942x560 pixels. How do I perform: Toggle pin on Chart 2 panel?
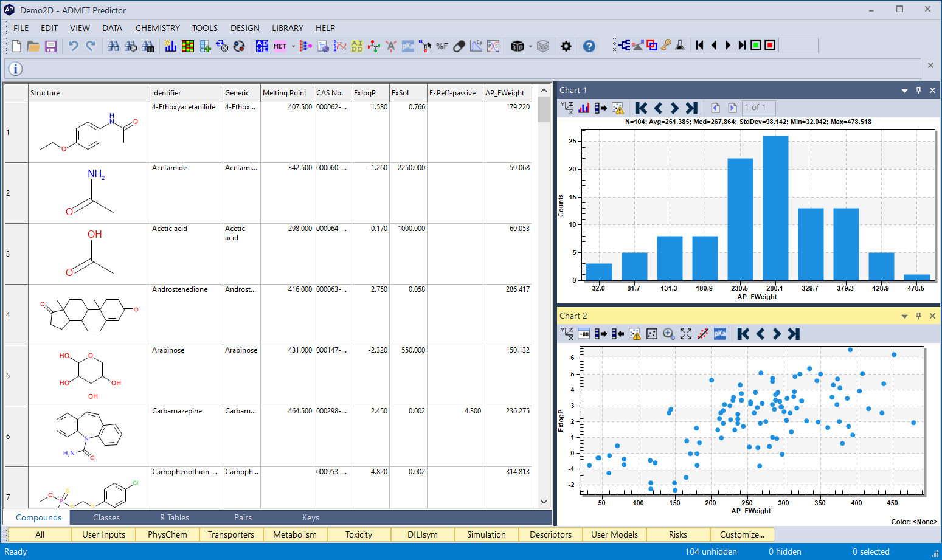click(918, 316)
